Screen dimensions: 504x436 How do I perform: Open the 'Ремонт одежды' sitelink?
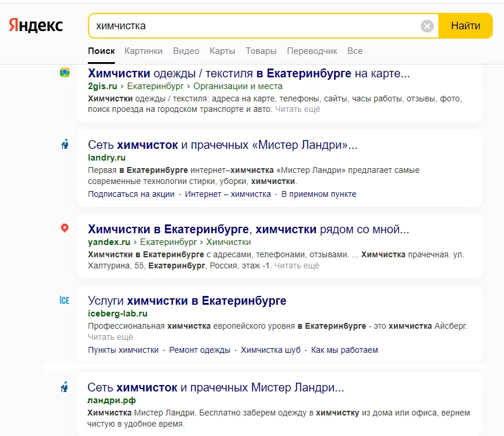[200, 350]
